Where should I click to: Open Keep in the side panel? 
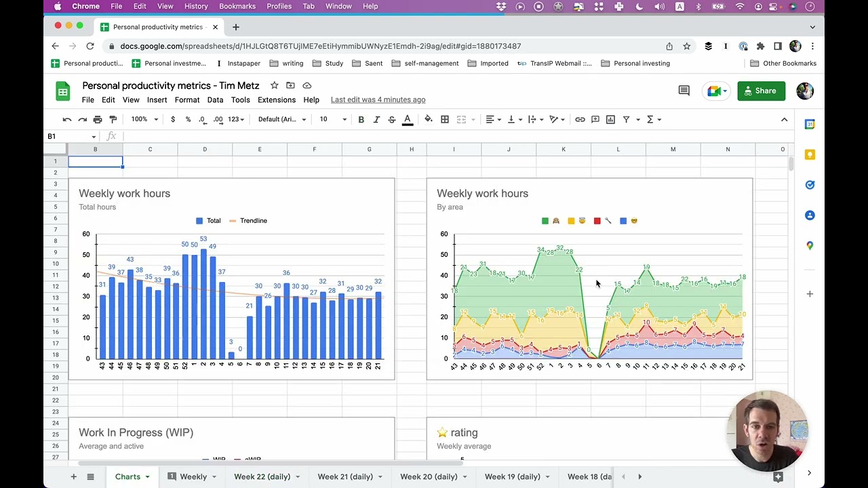click(x=810, y=155)
